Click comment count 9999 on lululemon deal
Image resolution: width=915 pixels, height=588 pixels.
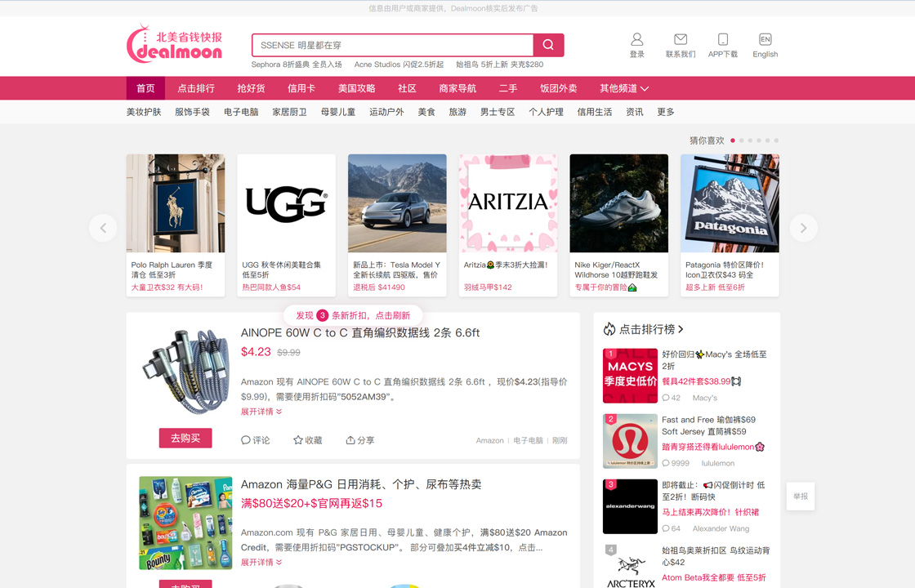click(x=676, y=463)
